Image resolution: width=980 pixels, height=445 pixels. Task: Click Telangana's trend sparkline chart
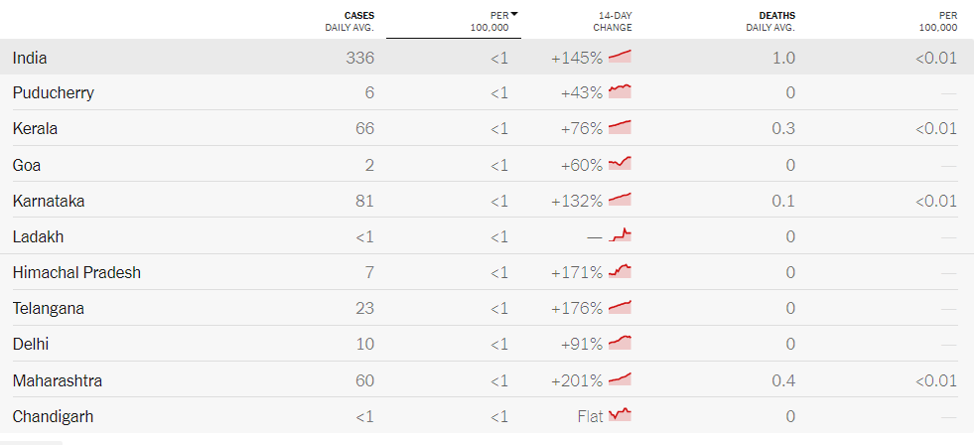[620, 307]
